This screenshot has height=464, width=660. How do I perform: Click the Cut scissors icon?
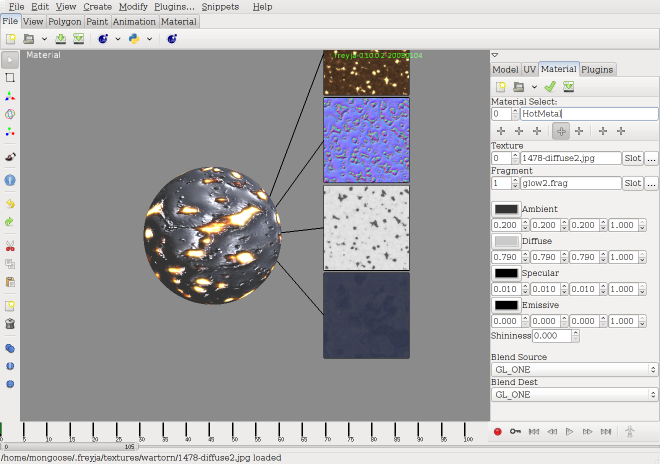click(x=10, y=246)
